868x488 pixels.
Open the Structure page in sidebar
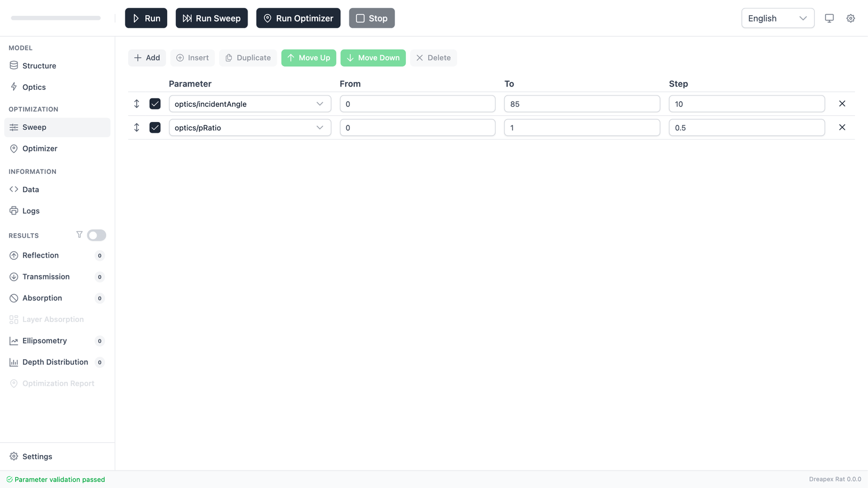pos(39,66)
